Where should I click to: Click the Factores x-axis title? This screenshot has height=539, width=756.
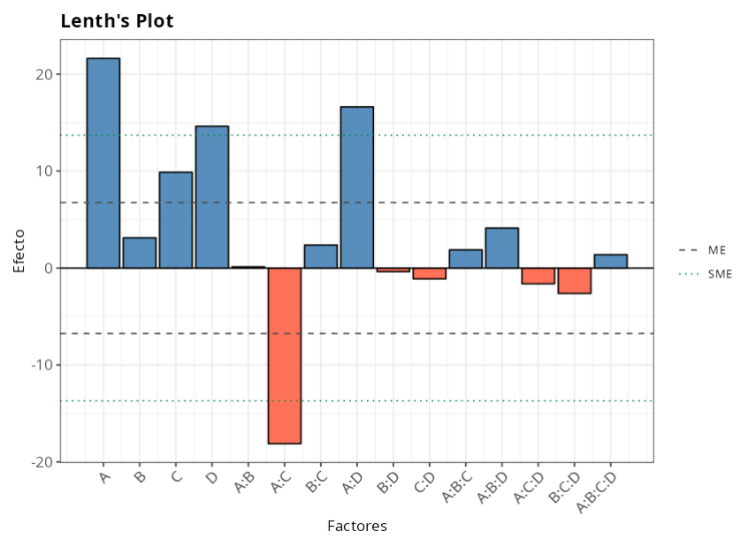coord(357,526)
